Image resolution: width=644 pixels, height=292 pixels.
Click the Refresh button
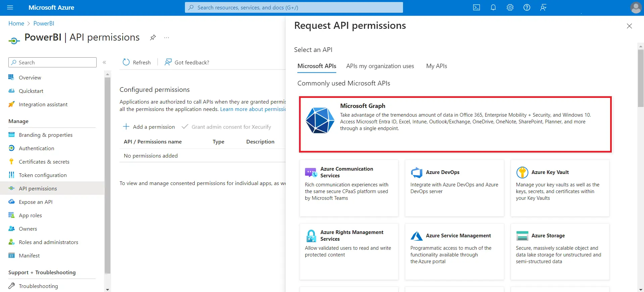pos(137,62)
